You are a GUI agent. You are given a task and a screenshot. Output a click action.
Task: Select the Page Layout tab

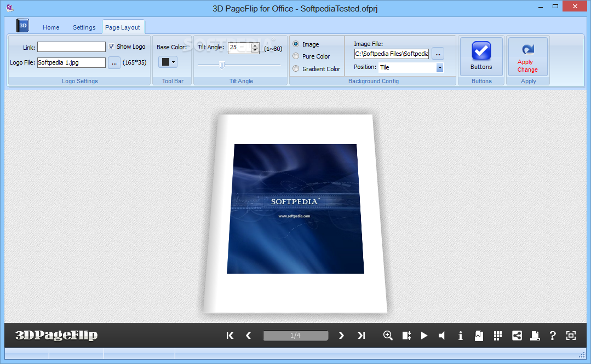[x=123, y=27]
